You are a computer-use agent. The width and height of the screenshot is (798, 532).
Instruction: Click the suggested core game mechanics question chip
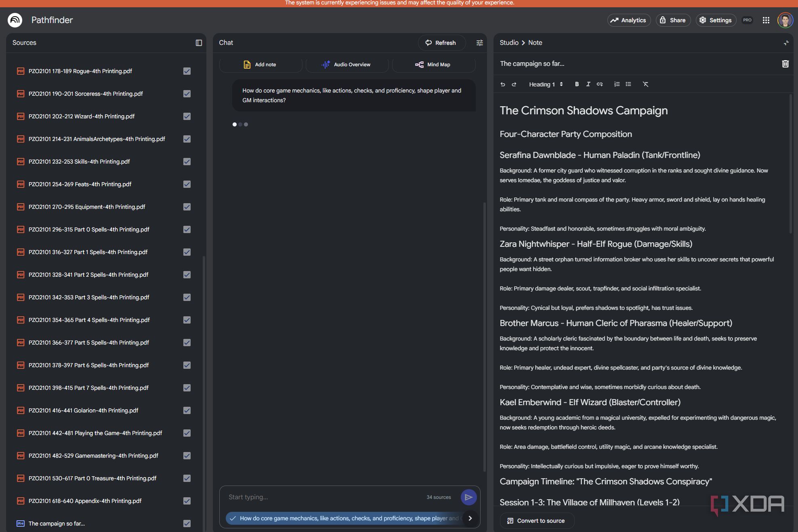344,518
